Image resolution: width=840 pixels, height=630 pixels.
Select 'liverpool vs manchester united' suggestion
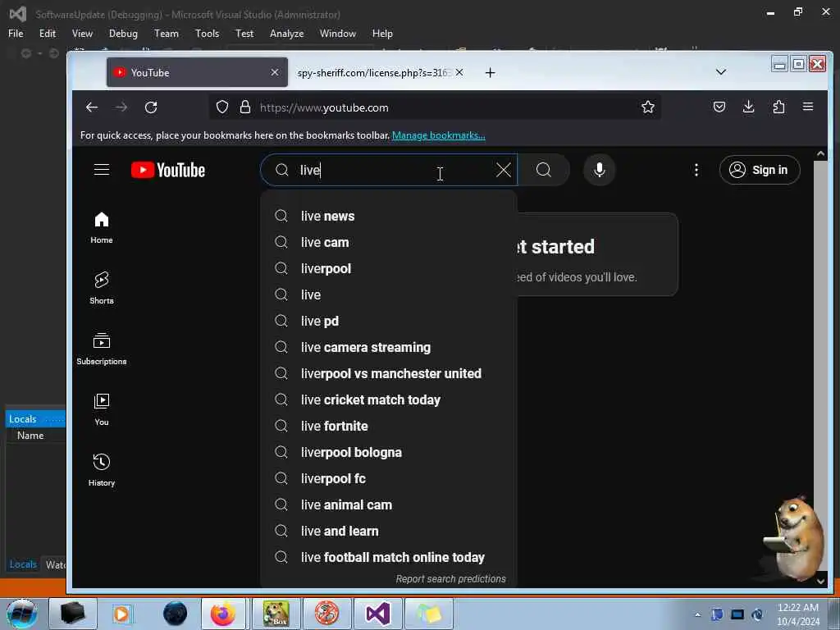[388, 373]
